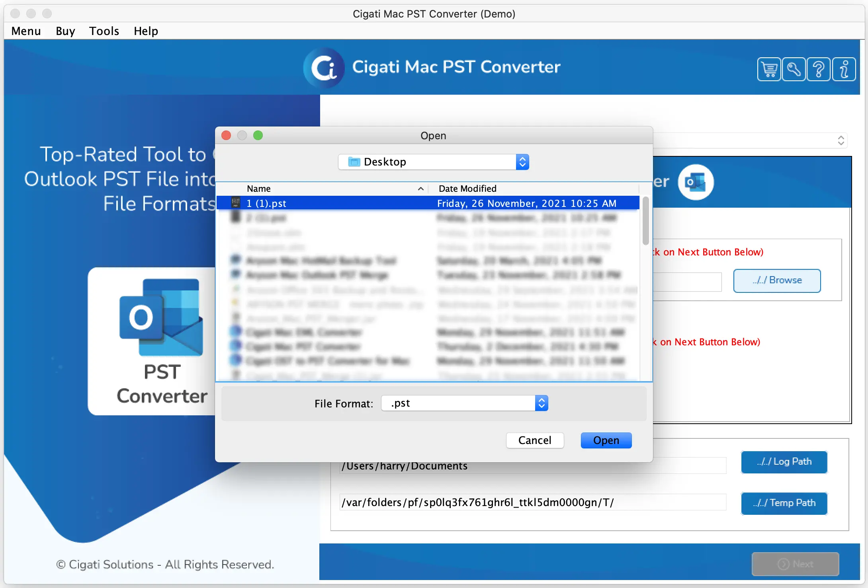The height and width of the screenshot is (588, 868).
Task: Click the sort arrow in Name column
Action: tap(420, 189)
